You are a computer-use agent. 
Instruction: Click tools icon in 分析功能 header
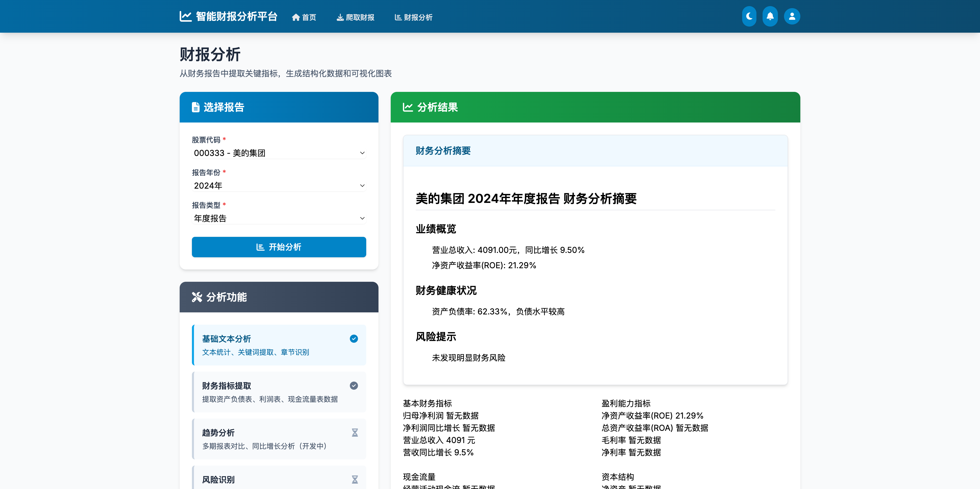(x=197, y=297)
